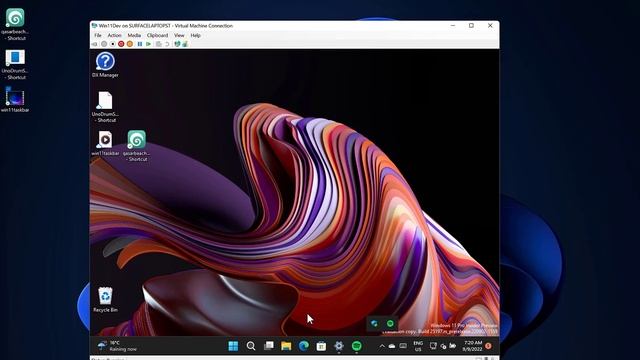The height and width of the screenshot is (360, 640).
Task: Click the Checkpoint toolbar icon
Action: 159,44
